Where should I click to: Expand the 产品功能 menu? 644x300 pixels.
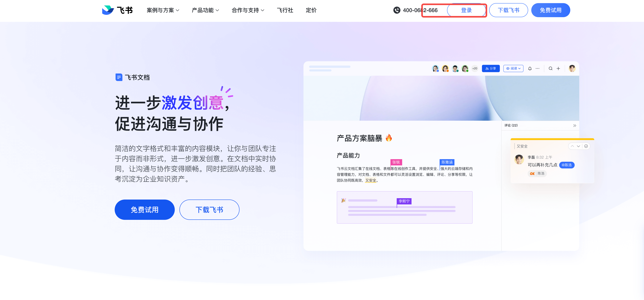point(205,10)
